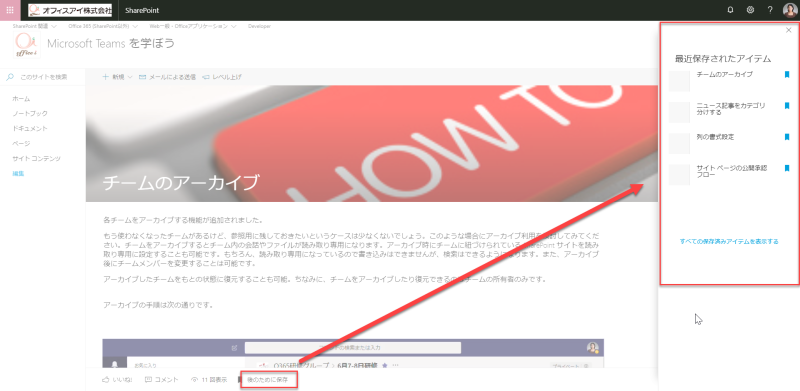The width and height of the screenshot is (800, 391).
Task: Go to ホーム in the left navigation
Action: (x=21, y=99)
